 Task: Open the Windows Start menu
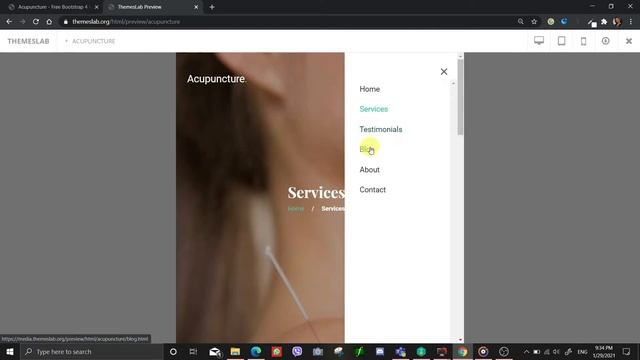pyautogui.click(x=10, y=351)
